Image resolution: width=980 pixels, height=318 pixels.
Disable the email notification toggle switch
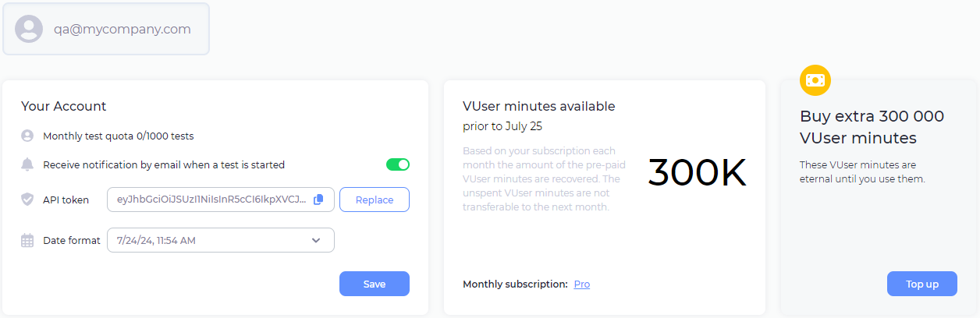click(x=398, y=164)
